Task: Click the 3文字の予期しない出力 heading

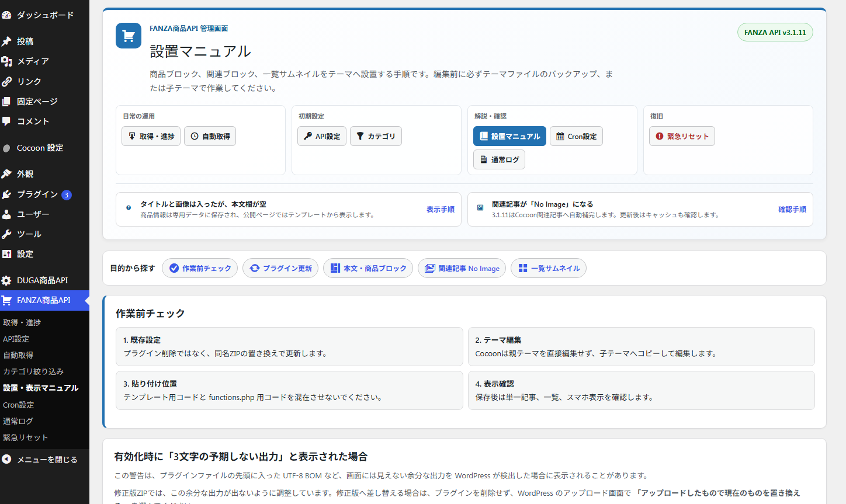Action: pyautogui.click(x=241, y=457)
